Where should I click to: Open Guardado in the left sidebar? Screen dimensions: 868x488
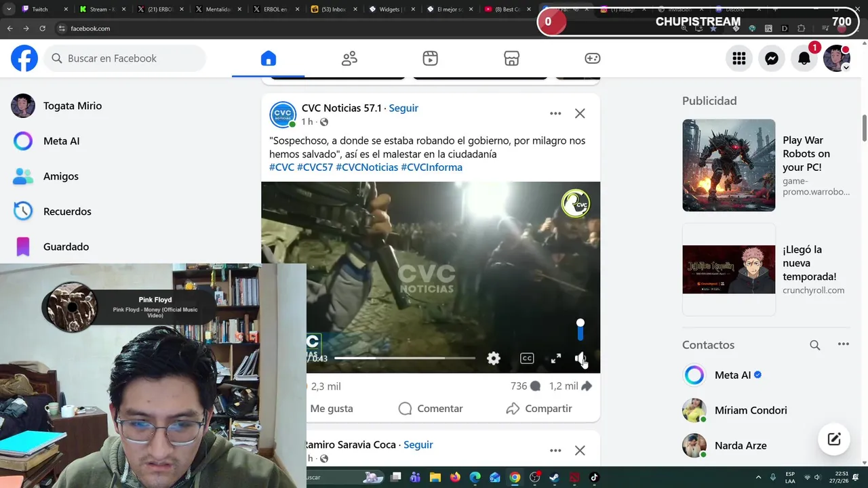coord(66,247)
